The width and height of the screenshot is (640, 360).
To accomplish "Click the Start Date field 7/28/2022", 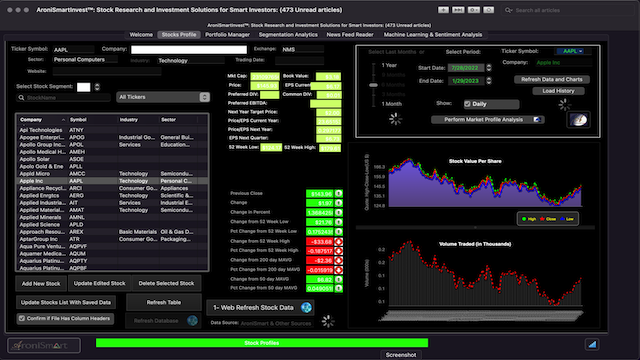I will [x=466, y=68].
